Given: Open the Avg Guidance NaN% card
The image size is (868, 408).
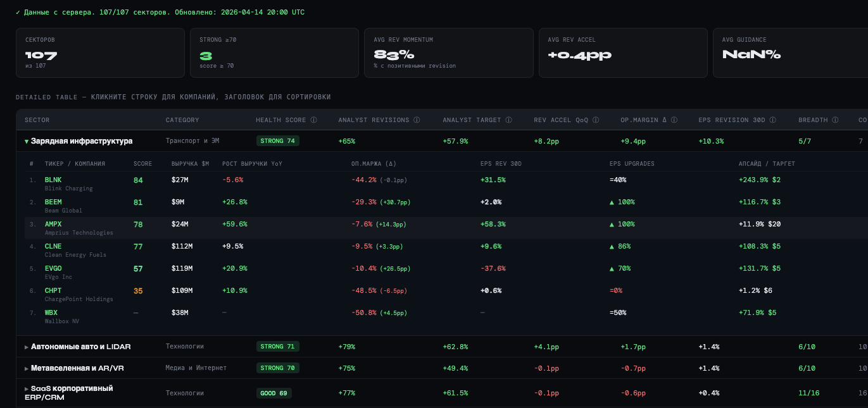Looking at the screenshot, I should click(x=791, y=53).
